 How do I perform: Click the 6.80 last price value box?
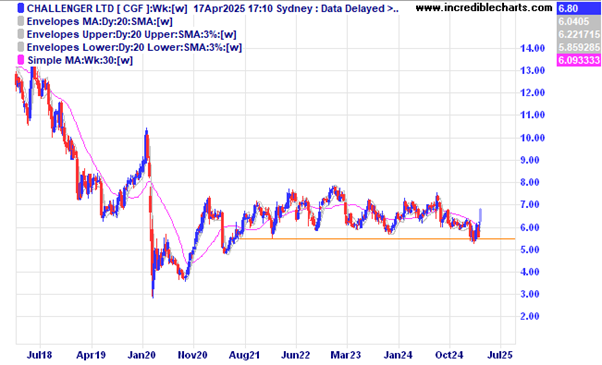click(579, 8)
